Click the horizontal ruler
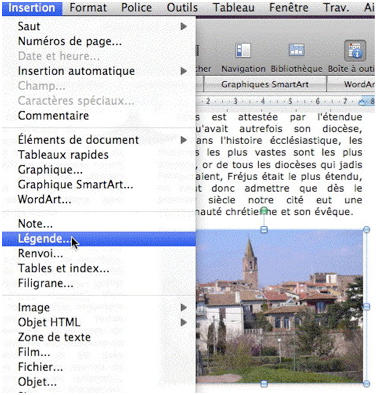377x395 pixels. pos(285,101)
